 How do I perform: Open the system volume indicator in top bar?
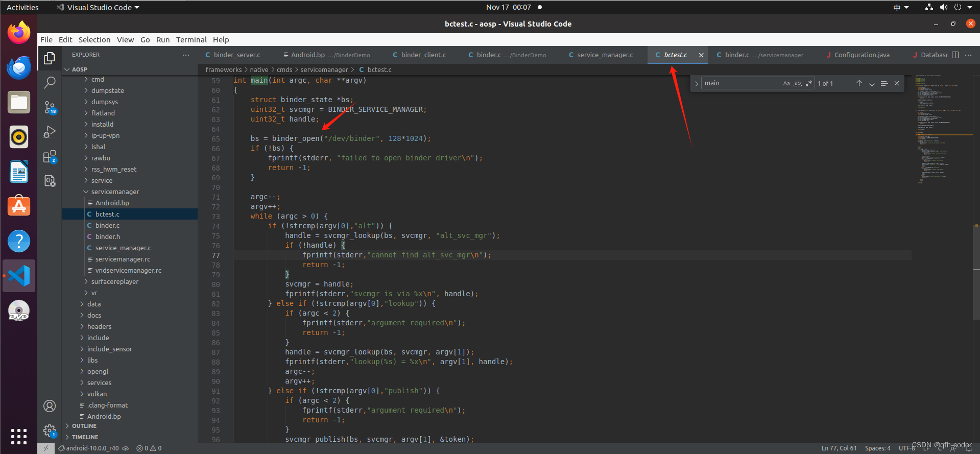(943, 7)
